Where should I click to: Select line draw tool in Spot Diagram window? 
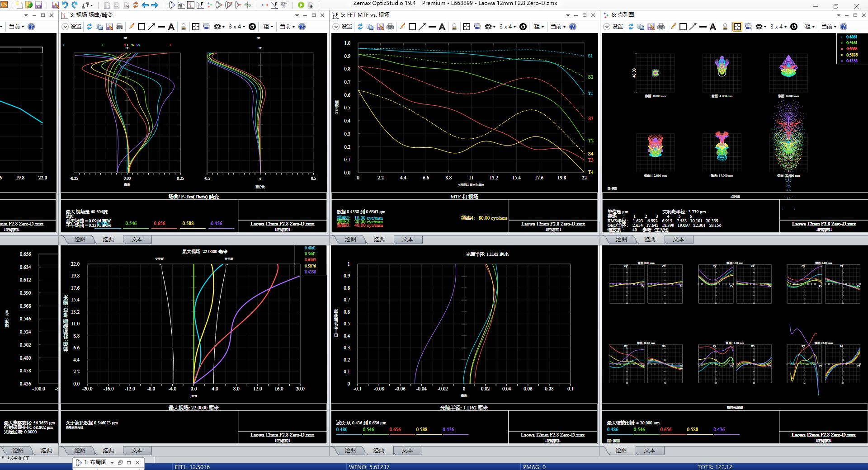point(703,27)
